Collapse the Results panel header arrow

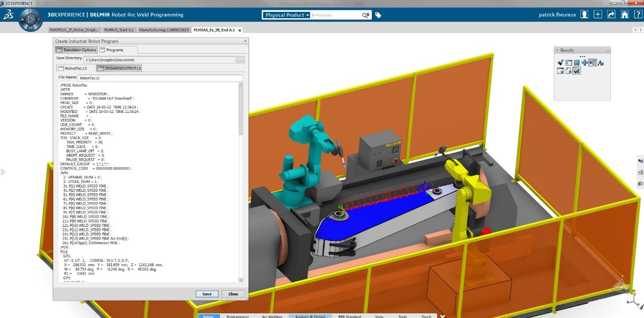[x=557, y=50]
